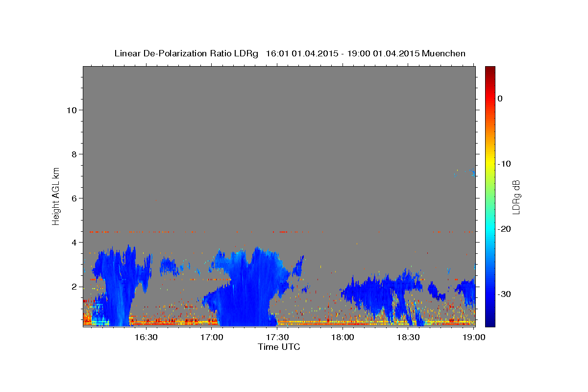Click the colorbar value 0
The height and width of the screenshot is (392, 588).
500,98
